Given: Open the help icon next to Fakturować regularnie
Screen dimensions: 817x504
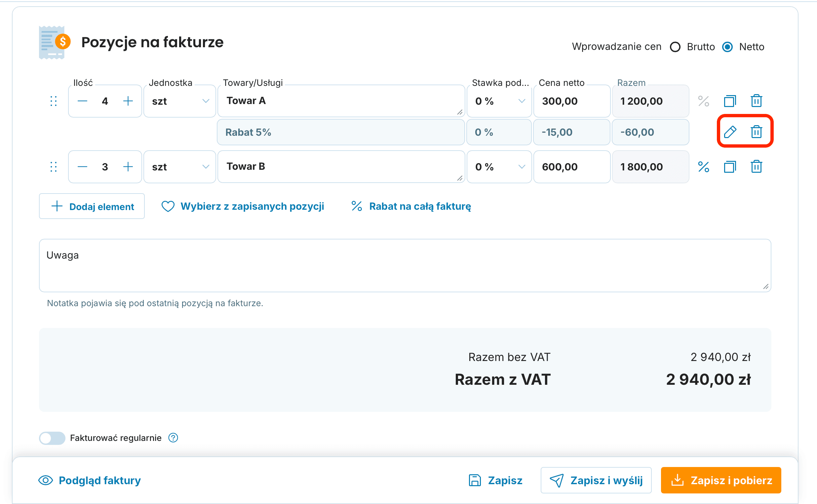Looking at the screenshot, I should point(173,438).
